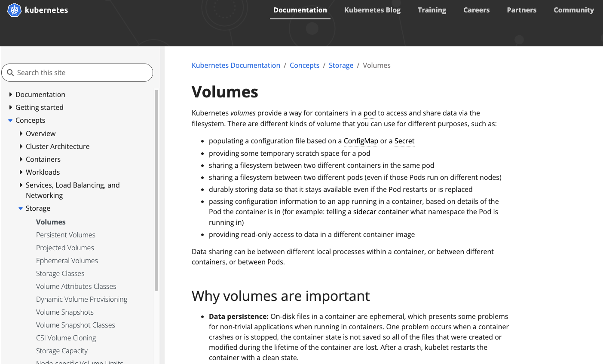The image size is (603, 364).
Task: Expand the Workloads subsection arrow
Action: click(x=21, y=172)
